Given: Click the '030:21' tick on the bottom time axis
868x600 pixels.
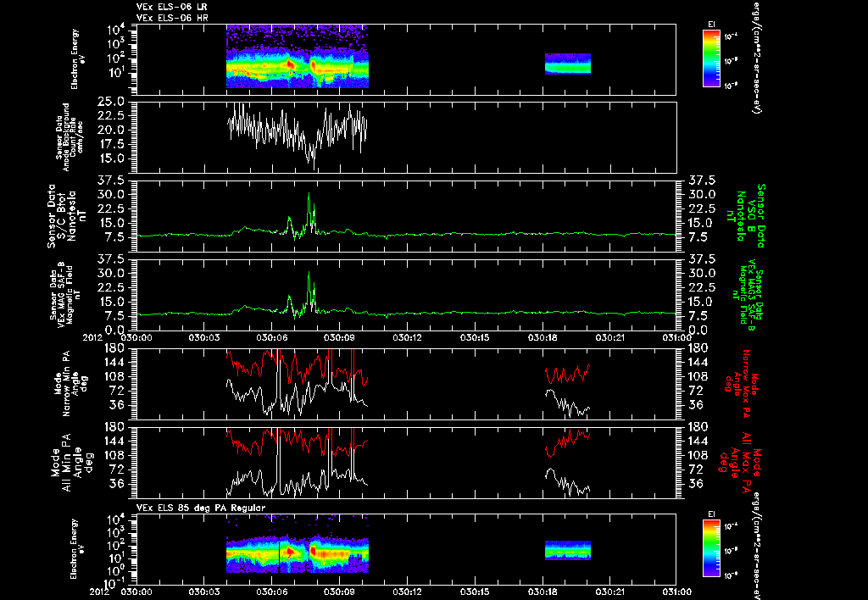Looking at the screenshot, I should point(610,592).
